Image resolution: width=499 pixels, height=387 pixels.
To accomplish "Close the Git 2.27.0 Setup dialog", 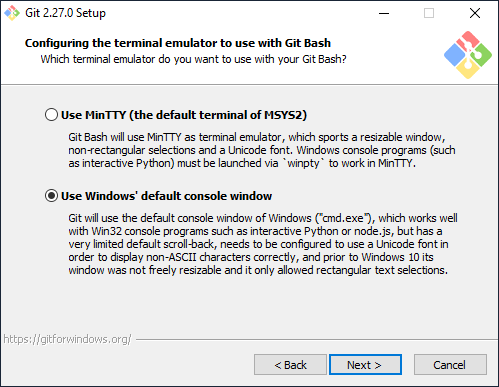I will tap(475, 13).
